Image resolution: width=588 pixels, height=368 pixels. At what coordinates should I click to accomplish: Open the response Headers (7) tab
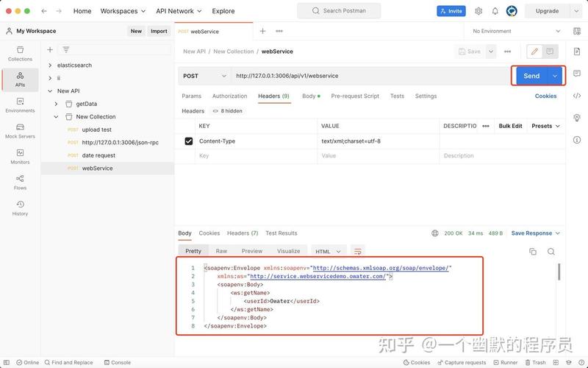(x=243, y=233)
